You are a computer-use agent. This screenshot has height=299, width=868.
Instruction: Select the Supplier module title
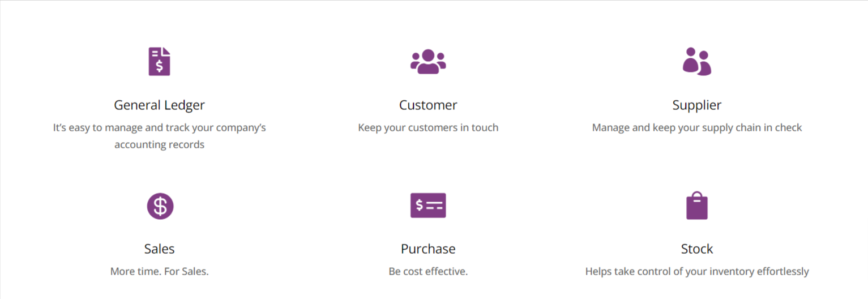(697, 105)
